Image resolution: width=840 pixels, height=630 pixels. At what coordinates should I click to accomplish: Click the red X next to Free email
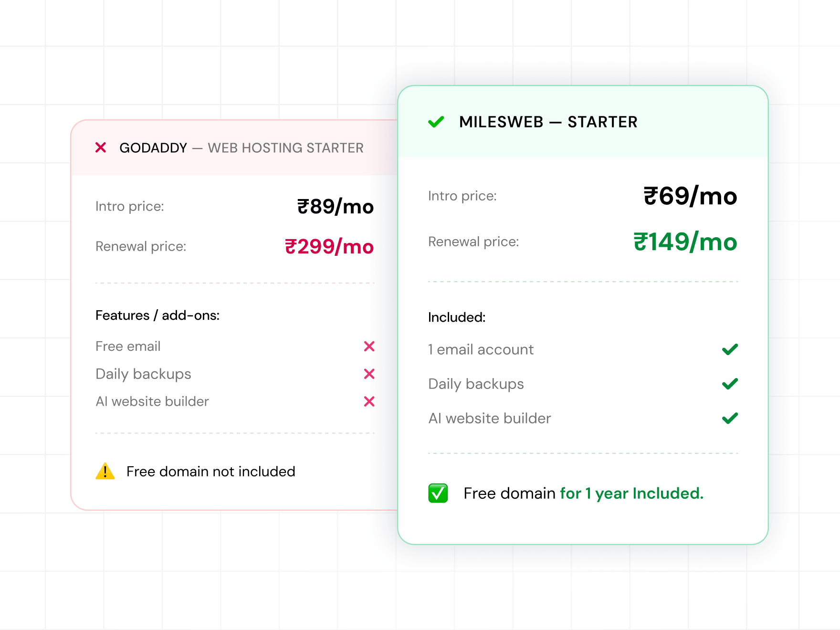[x=369, y=346]
